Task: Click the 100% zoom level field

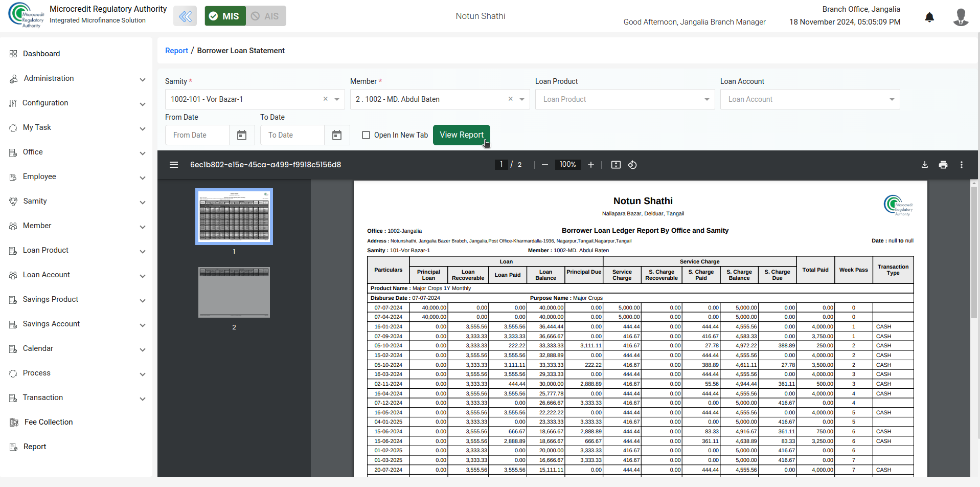Action: [x=567, y=165]
